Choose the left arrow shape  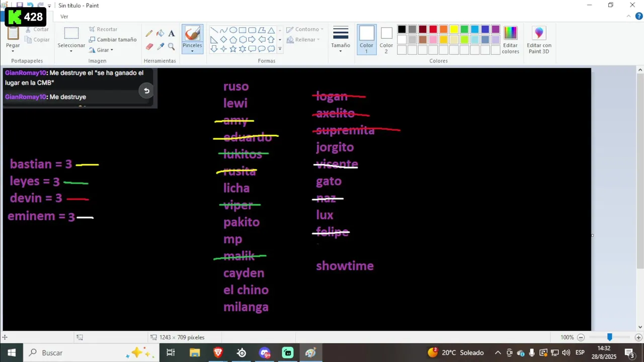click(x=262, y=40)
